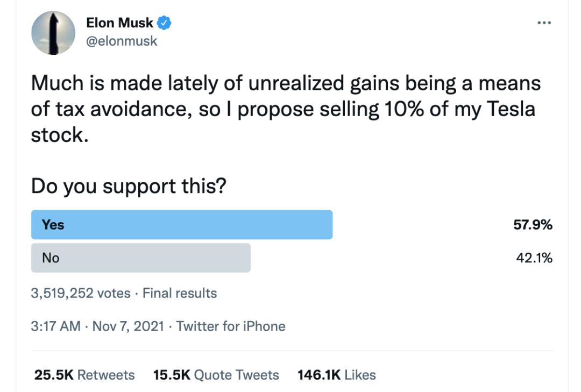View the 15.5K Quote Tweets list
This screenshot has height=392, width=581.
(216, 375)
